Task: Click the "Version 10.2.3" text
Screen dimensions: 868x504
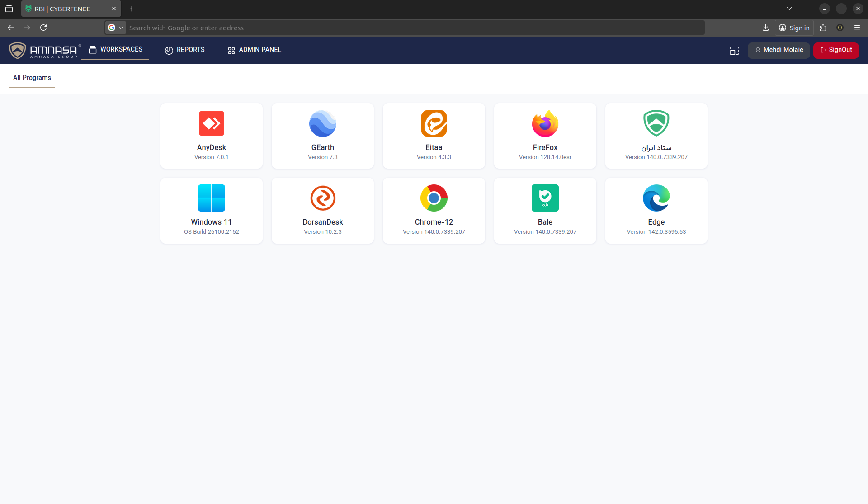Action: pos(323,232)
